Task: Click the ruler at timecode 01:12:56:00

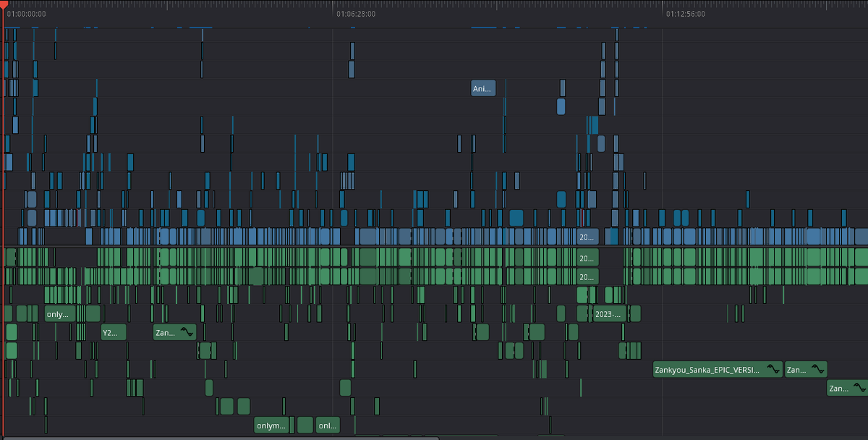Action: [x=686, y=14]
